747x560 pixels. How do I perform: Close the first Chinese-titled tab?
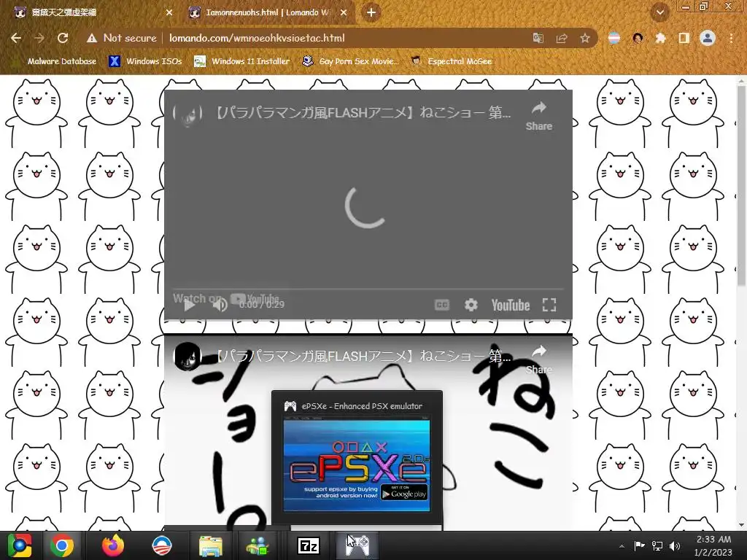[169, 12]
